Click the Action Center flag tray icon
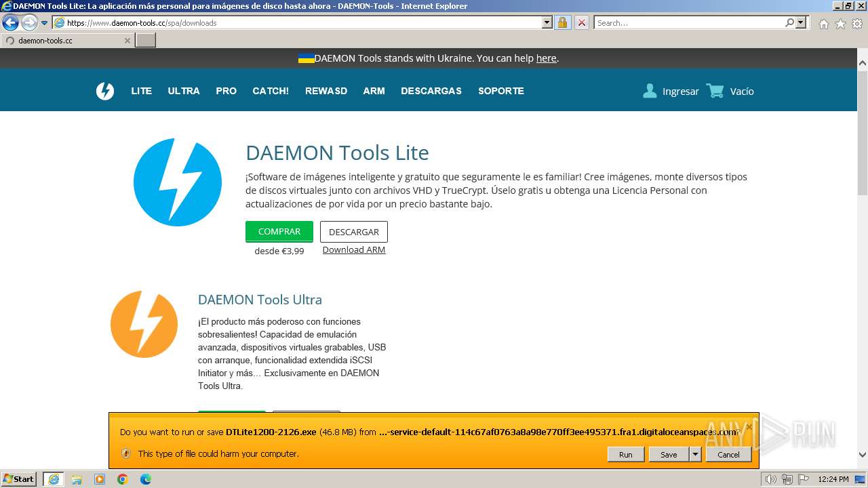 point(803,479)
